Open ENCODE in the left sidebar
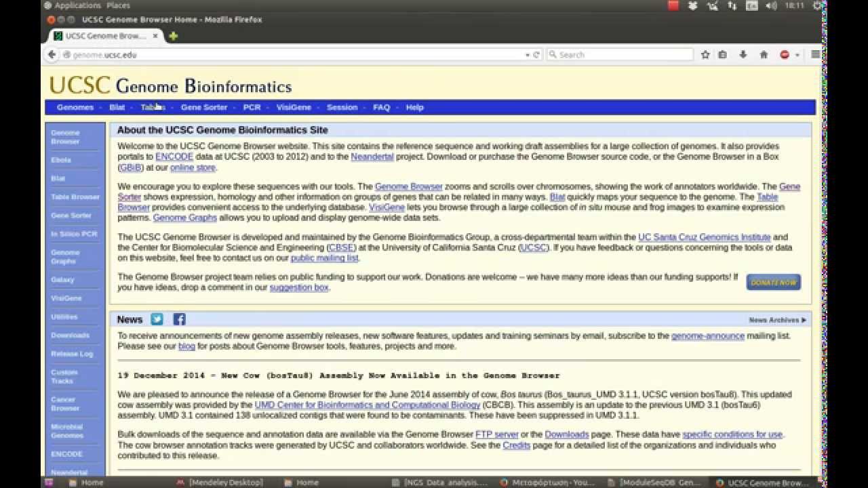The image size is (868, 488). coord(66,454)
